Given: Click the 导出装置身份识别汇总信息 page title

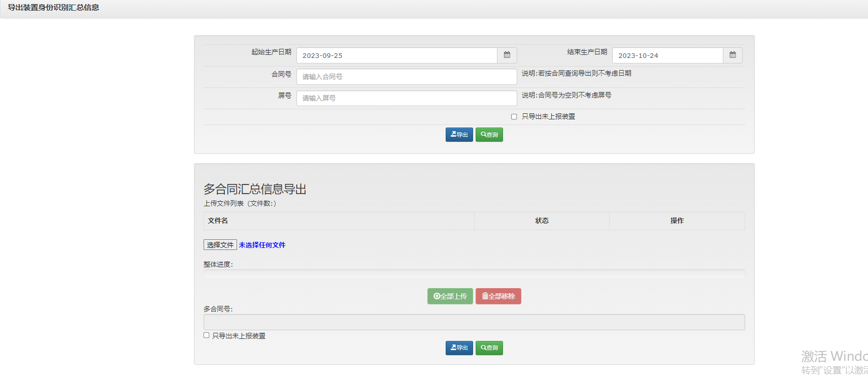Looking at the screenshot, I should 53,8.
